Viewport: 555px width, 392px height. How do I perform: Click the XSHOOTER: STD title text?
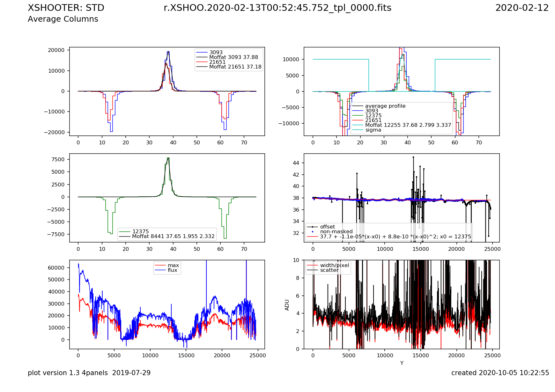(x=66, y=8)
